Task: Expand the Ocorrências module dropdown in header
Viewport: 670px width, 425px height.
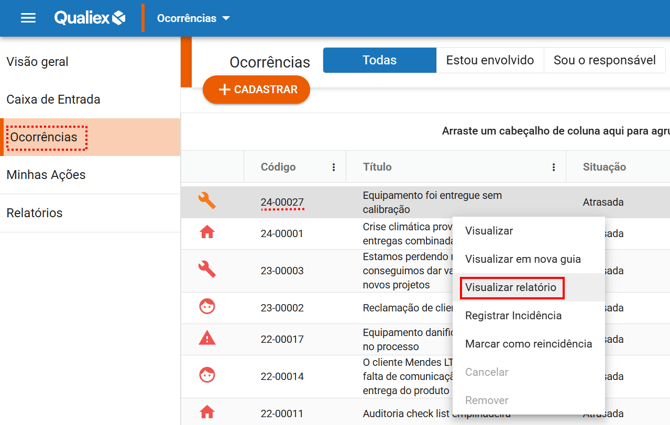Action: coord(194,18)
